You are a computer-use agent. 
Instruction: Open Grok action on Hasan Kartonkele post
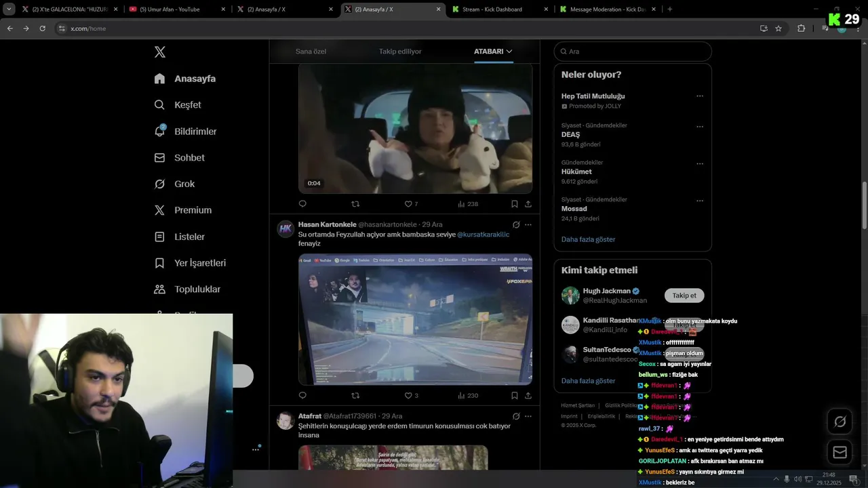pyautogui.click(x=516, y=225)
